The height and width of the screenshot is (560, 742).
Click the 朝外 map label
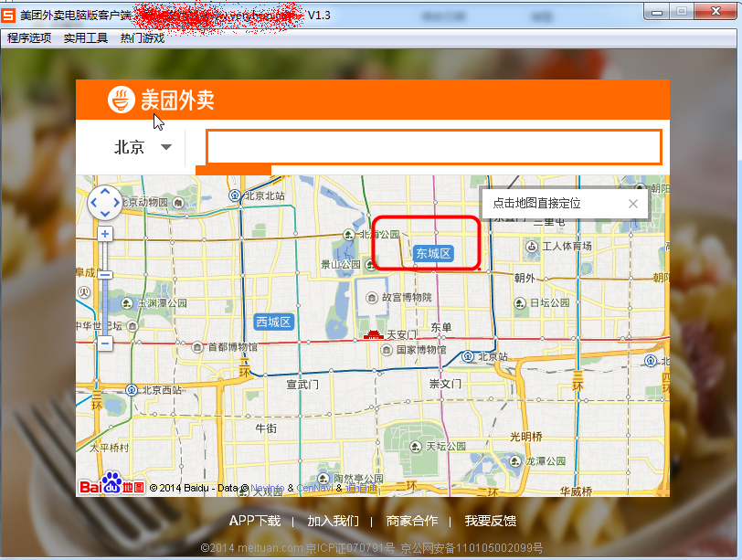pos(525,278)
